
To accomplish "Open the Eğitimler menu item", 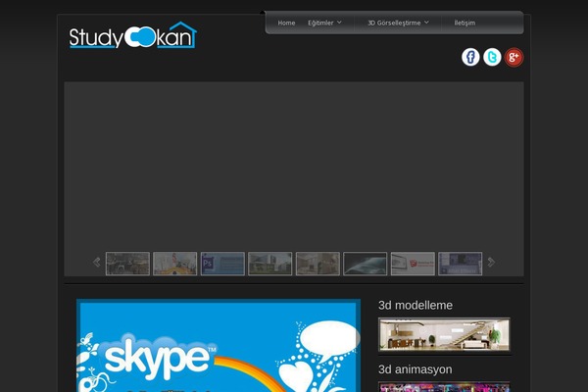I will click(x=320, y=23).
